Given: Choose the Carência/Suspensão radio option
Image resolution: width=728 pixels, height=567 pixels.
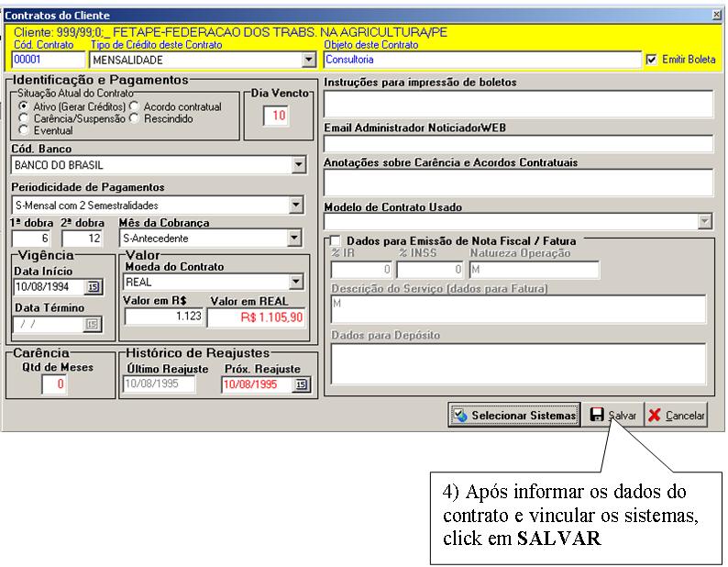Looking at the screenshot, I should 23,119.
